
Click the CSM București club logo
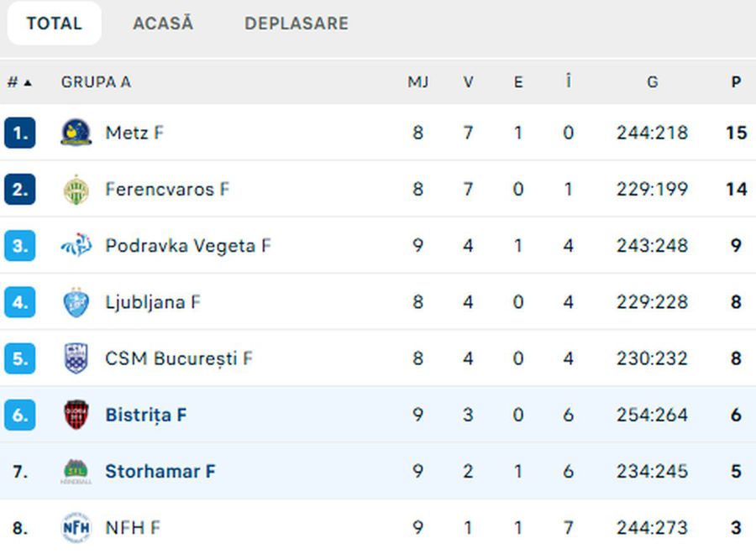coord(76,358)
